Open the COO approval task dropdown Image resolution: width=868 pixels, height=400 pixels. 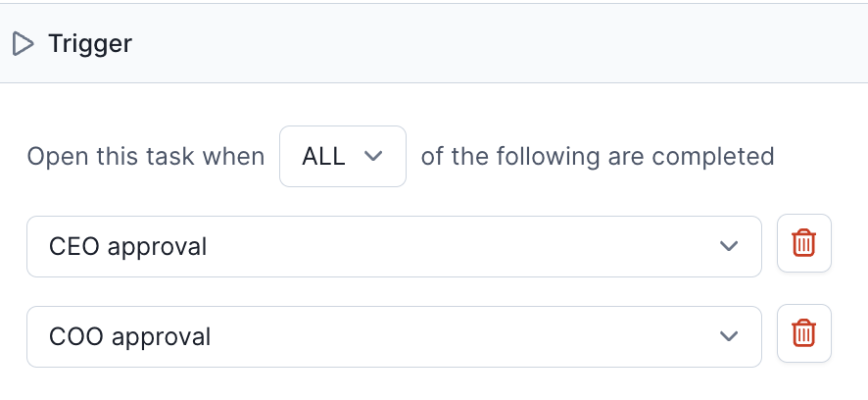click(x=394, y=337)
